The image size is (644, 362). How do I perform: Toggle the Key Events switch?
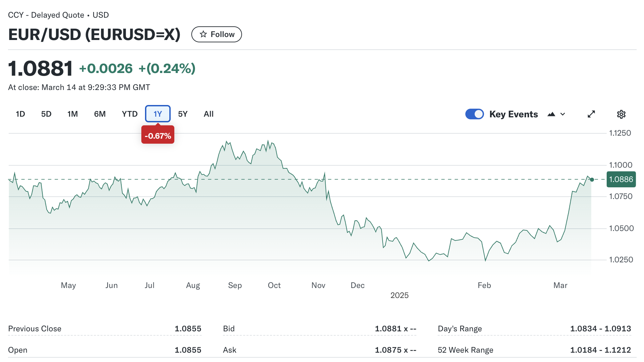pos(474,114)
